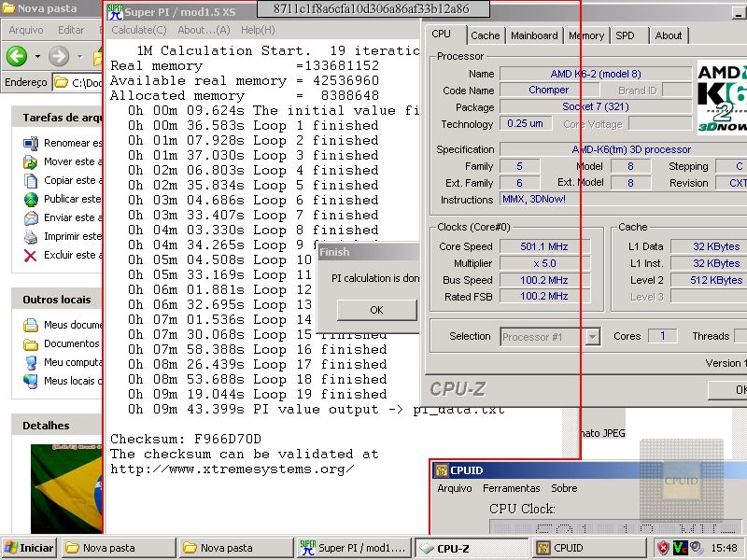Switch to About tab in CPU-Z
The height and width of the screenshot is (560, 747).
669,35
